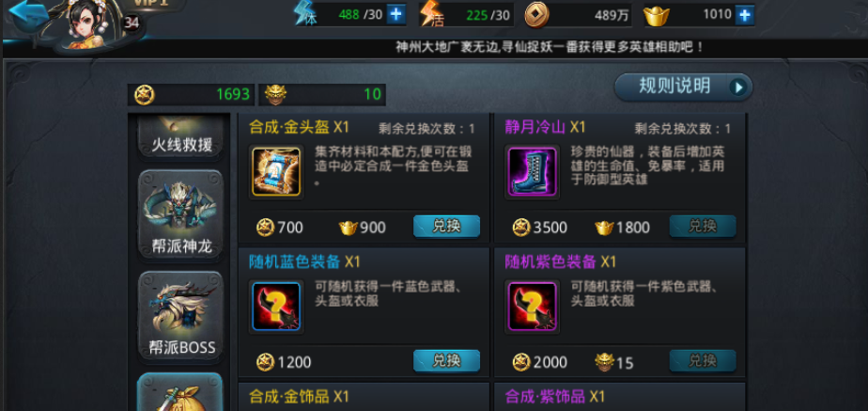The height and width of the screenshot is (411, 868).
Task: Tap the gold ingot currency icon
Action: tap(657, 15)
